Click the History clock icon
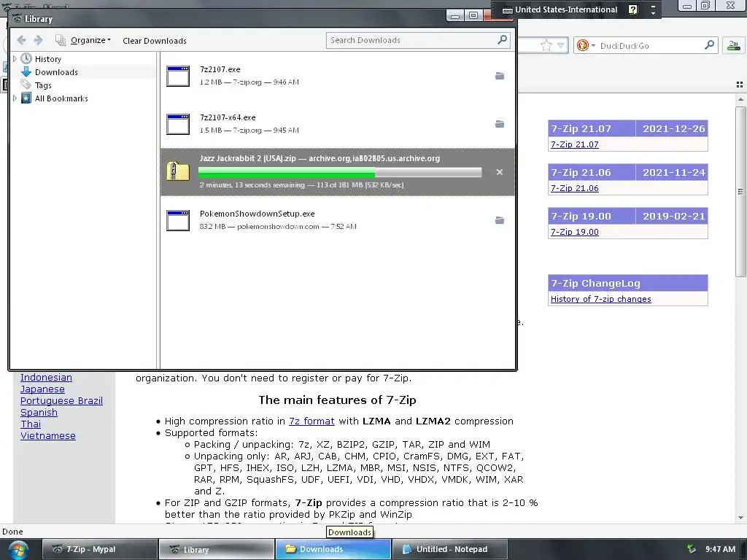Viewport: 747px width, 560px height. [x=26, y=58]
